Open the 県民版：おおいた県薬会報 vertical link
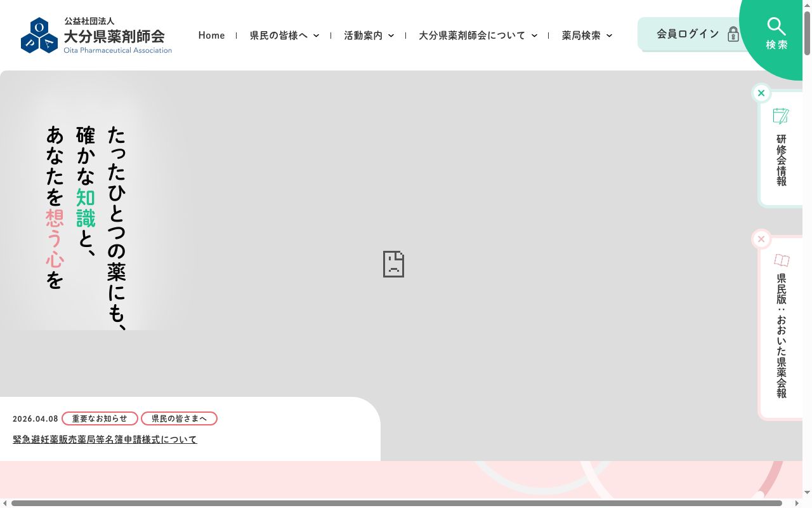 coord(782,336)
